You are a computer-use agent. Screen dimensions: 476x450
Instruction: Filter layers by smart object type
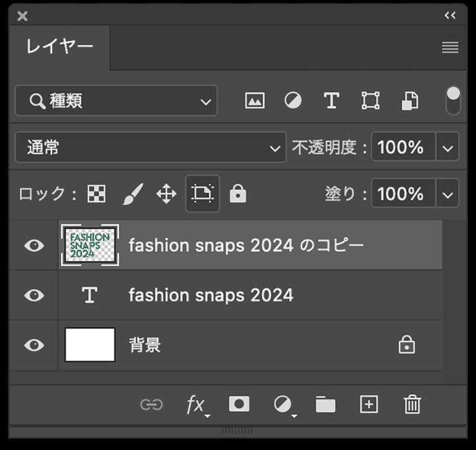(410, 101)
